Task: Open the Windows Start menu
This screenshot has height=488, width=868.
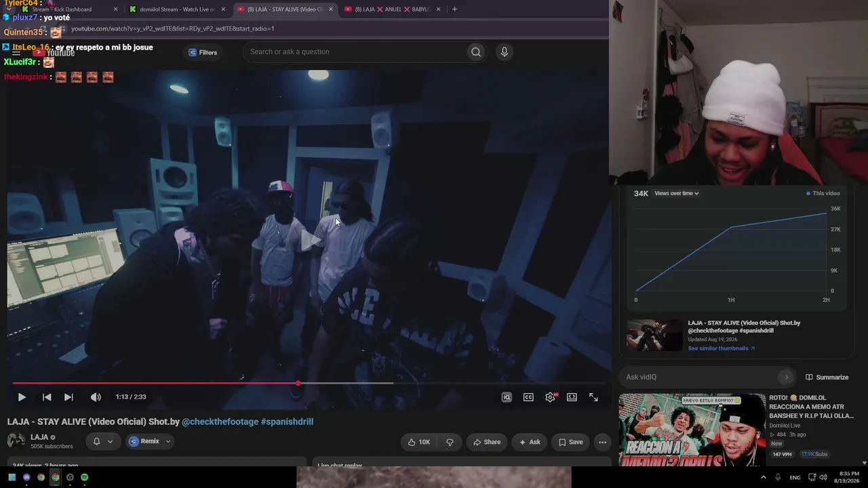Action: coord(12,477)
